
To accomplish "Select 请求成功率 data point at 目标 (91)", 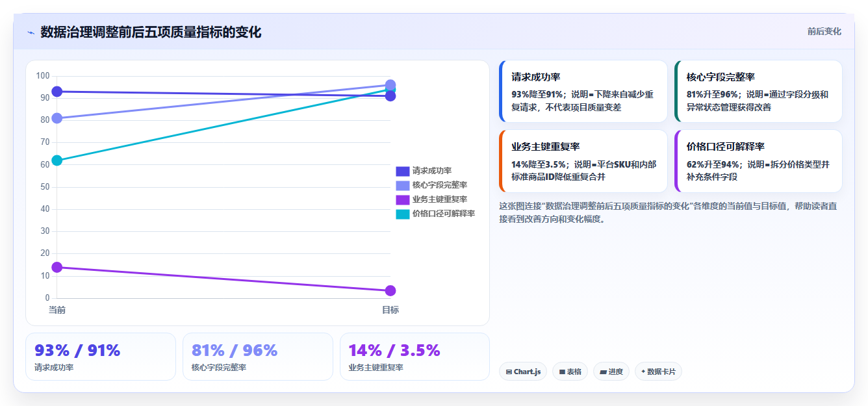I will [390, 96].
